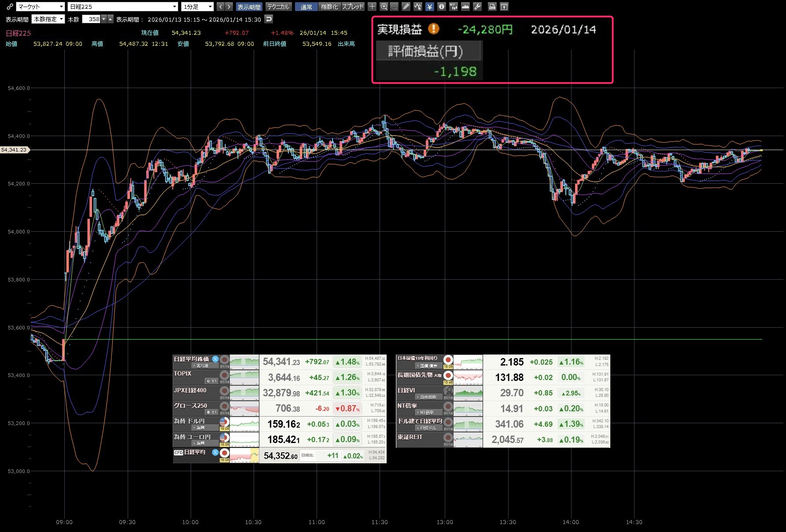This screenshot has width=786, height=532.
Task: Click the 本数 count input field
Action: tap(92, 19)
